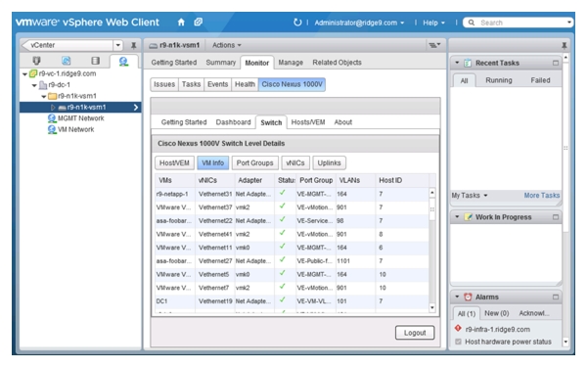
Task: Pin the navigator panel
Action: pyautogui.click(x=133, y=45)
